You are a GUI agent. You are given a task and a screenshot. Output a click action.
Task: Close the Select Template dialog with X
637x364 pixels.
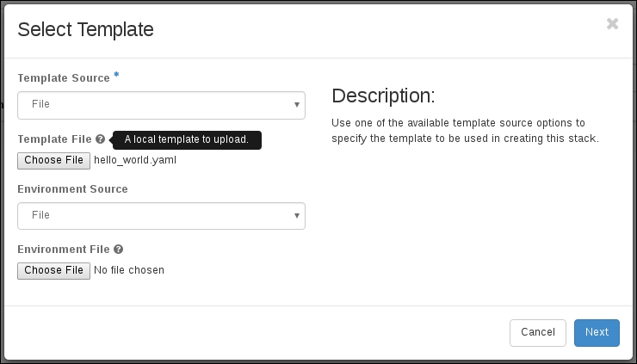(612, 24)
